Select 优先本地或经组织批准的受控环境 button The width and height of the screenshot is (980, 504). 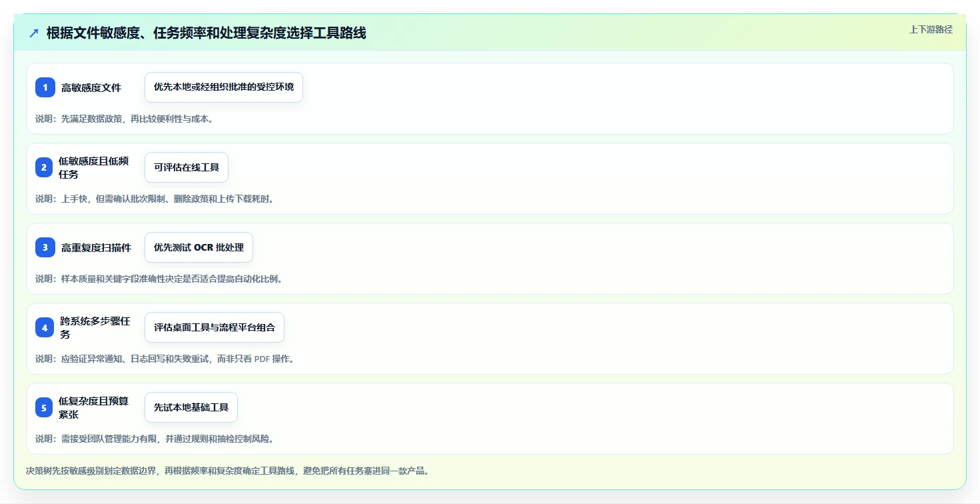pos(224,87)
